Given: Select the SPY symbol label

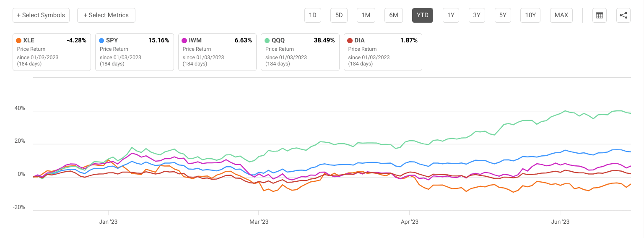Looking at the screenshot, I should click(112, 41).
